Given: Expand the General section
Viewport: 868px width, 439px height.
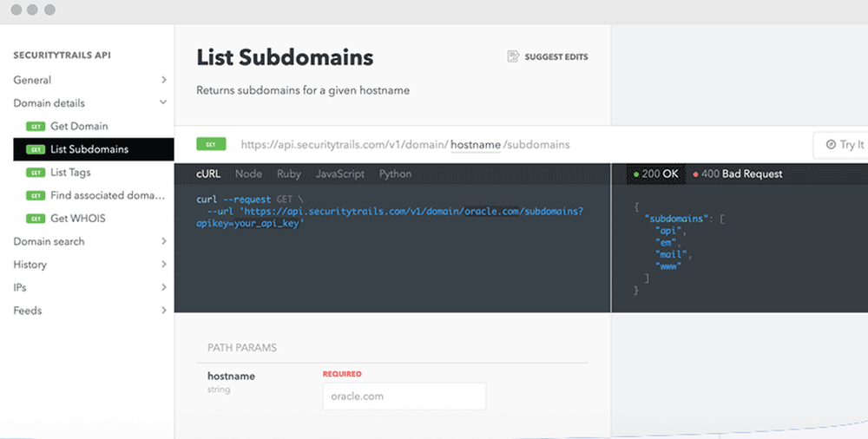Looking at the screenshot, I should coord(163,81).
